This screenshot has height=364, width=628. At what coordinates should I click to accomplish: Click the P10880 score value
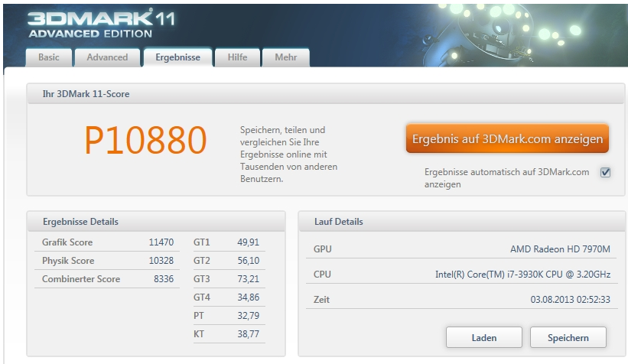point(145,141)
